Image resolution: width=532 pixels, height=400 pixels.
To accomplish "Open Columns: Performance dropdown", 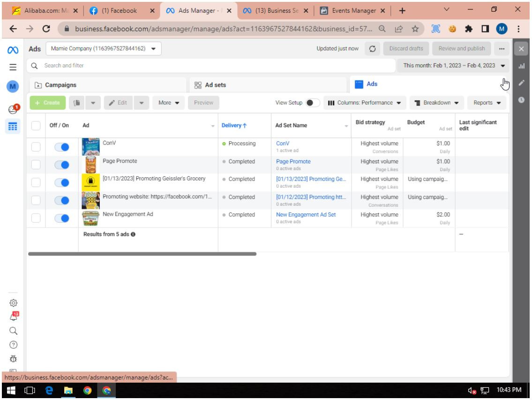I will click(365, 103).
